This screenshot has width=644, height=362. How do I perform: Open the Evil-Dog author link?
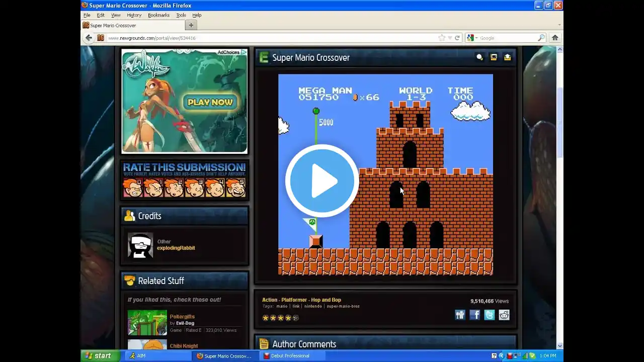click(185, 323)
